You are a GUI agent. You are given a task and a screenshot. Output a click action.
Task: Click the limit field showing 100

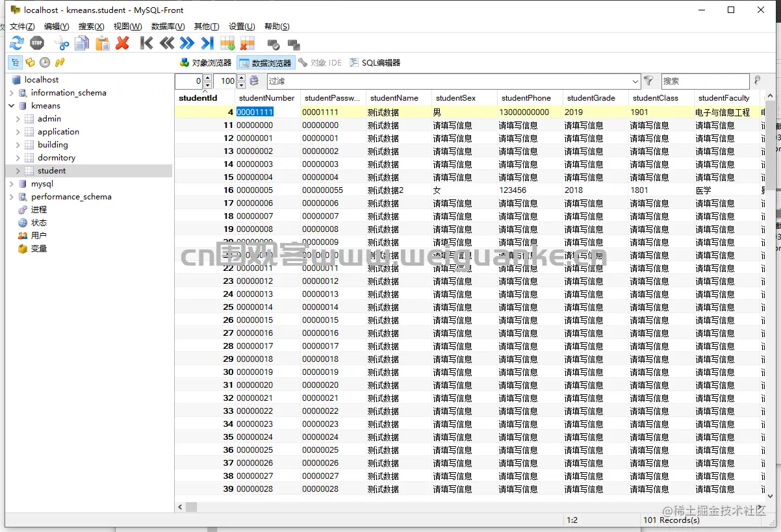click(225, 81)
